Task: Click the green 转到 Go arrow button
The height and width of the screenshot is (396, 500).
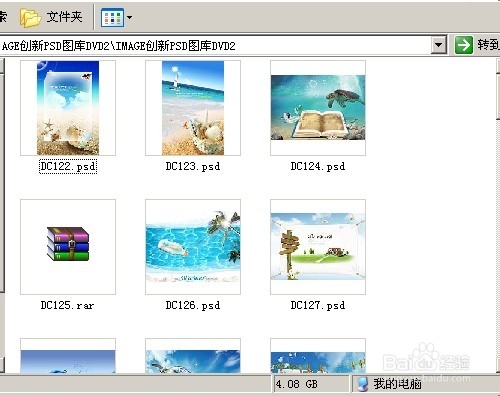Action: [464, 45]
